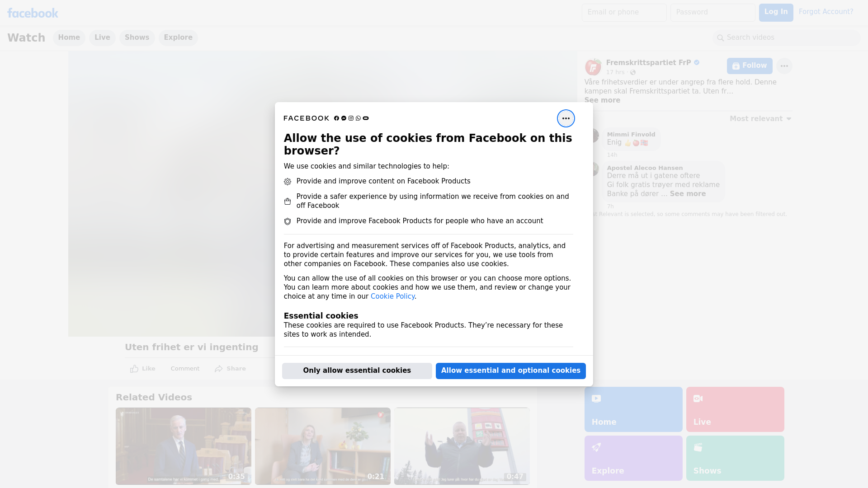Click the Shows tile clapperboard icon

698,447
